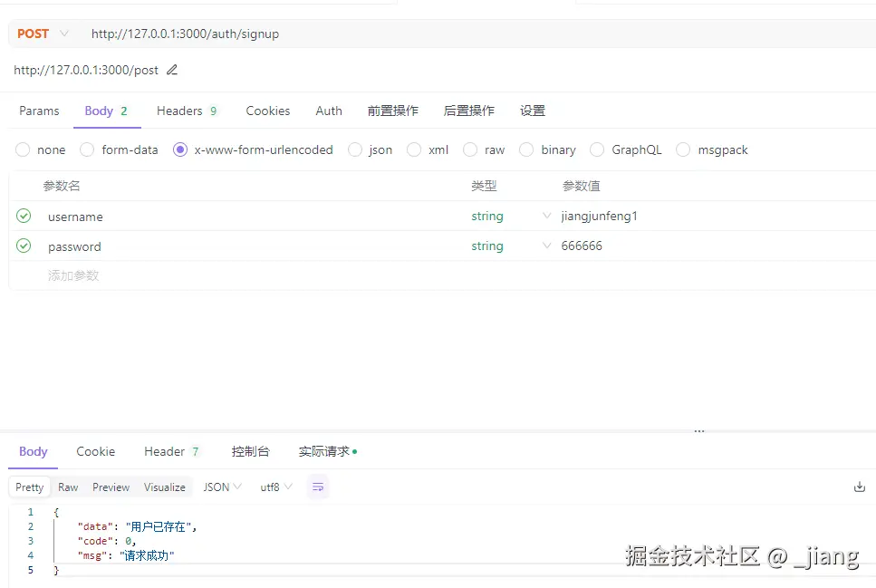Select the form-data radio button
This screenshot has width=876, height=588.
[87, 149]
